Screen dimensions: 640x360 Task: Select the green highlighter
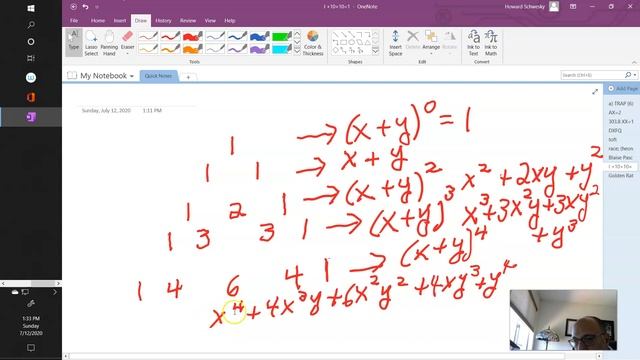coord(282,36)
